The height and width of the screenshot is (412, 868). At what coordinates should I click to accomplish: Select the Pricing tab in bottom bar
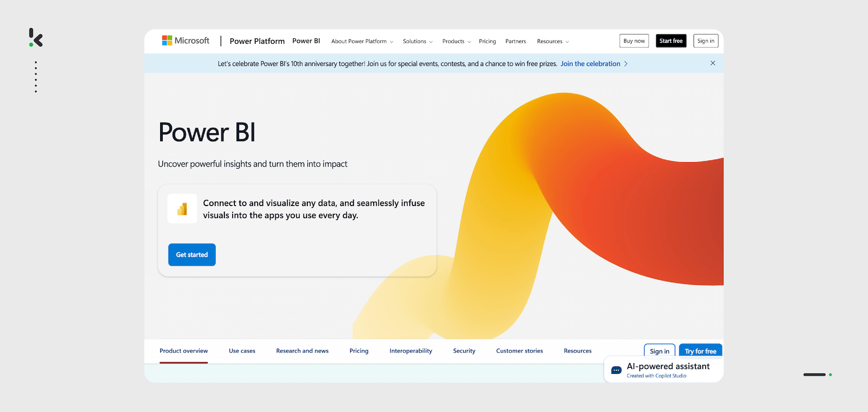pos(359,351)
